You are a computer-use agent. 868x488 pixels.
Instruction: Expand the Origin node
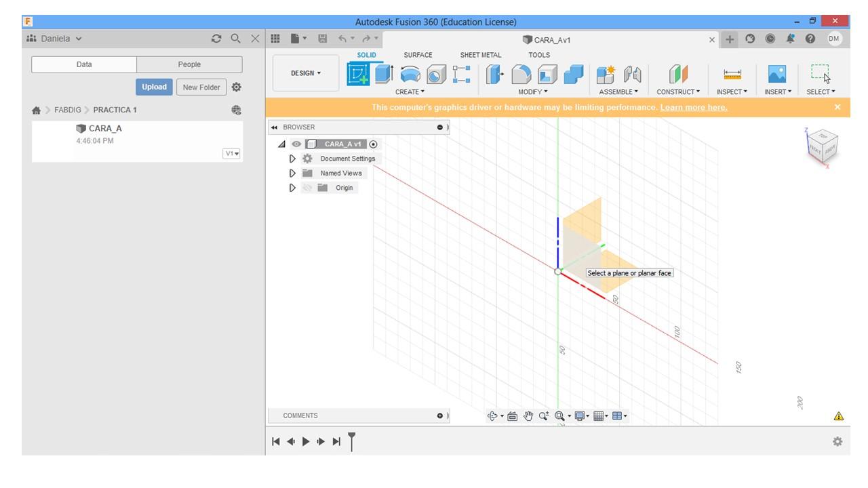pos(292,188)
